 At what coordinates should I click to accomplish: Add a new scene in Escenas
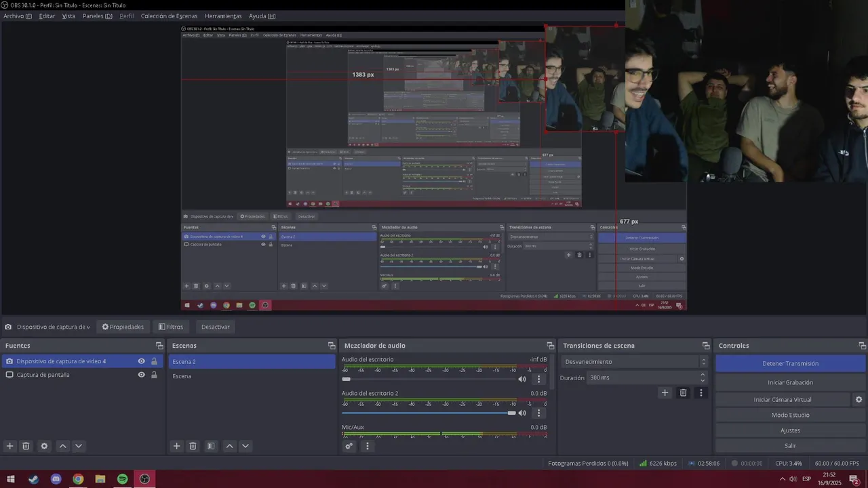tap(176, 446)
